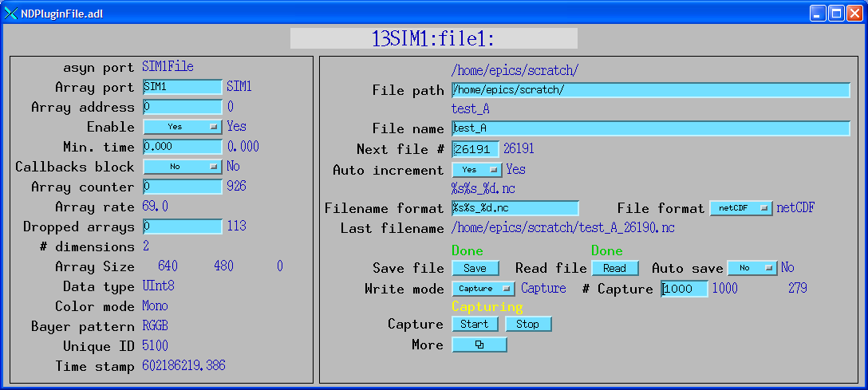Minimize the NDPluginFile.adl window
The height and width of the screenshot is (390, 868).
pos(818,13)
